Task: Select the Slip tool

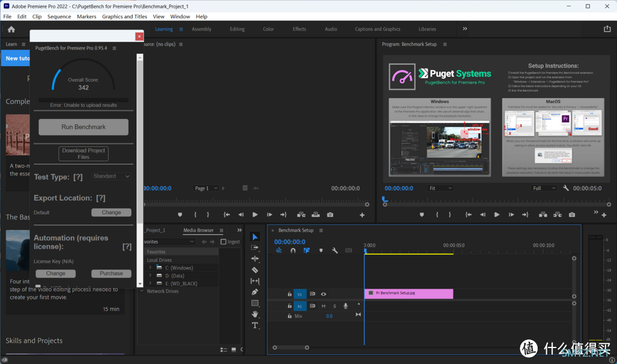Action: pyautogui.click(x=255, y=281)
